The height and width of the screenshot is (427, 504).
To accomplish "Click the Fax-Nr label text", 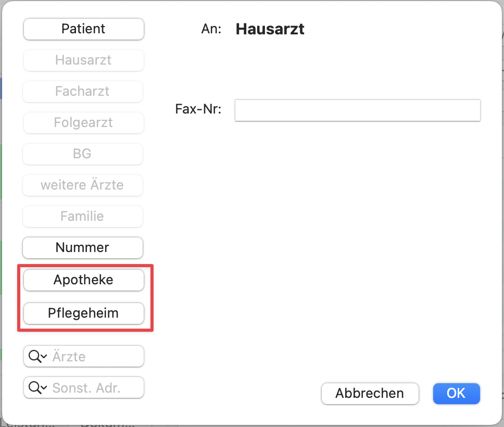I will pos(198,110).
